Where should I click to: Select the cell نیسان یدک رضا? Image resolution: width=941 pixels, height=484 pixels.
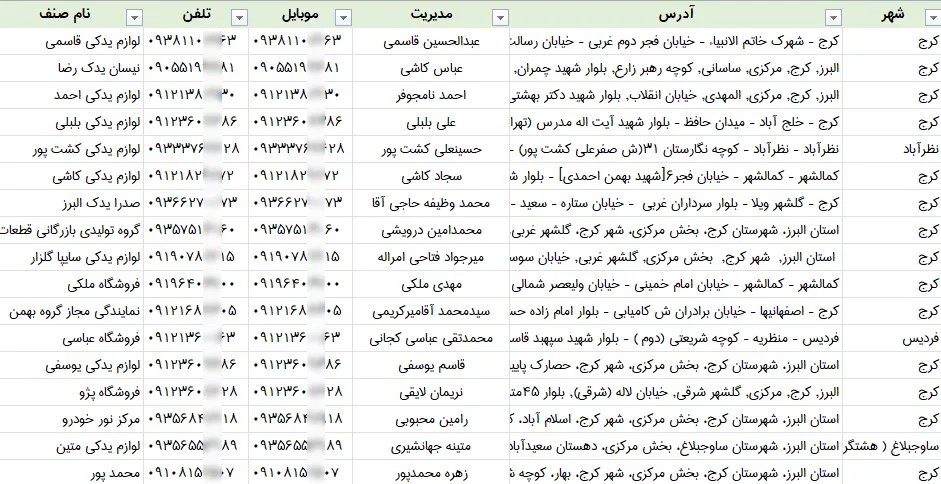[x=71, y=68]
